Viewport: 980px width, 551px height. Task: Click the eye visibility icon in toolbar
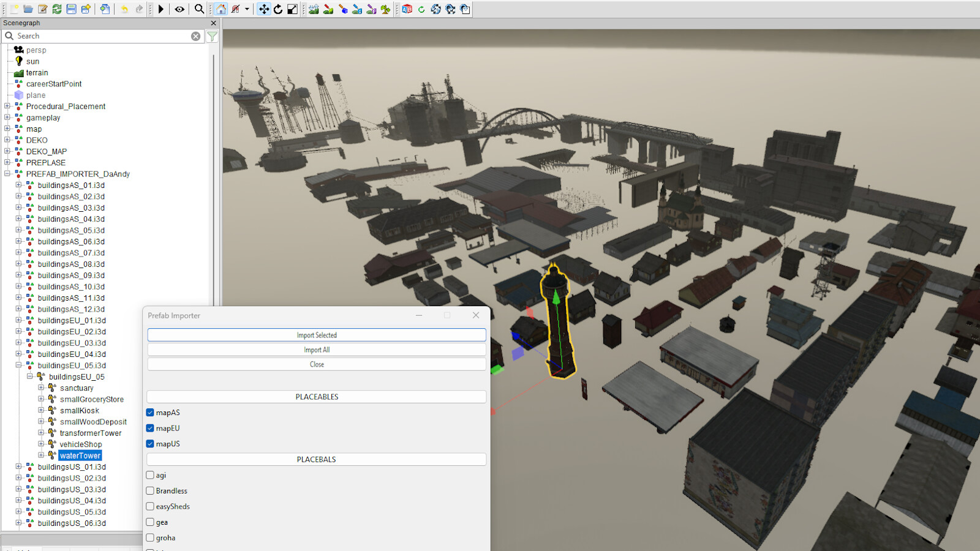pyautogui.click(x=179, y=9)
